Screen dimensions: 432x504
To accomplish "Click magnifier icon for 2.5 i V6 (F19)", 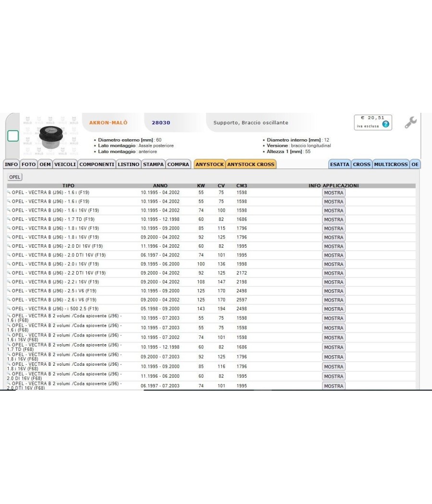I will (9, 290).
